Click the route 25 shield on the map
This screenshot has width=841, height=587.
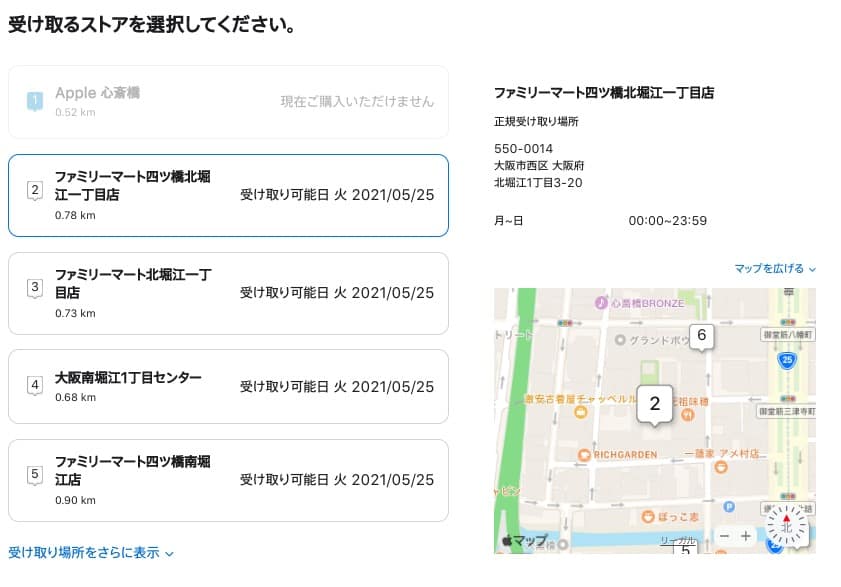(x=787, y=359)
